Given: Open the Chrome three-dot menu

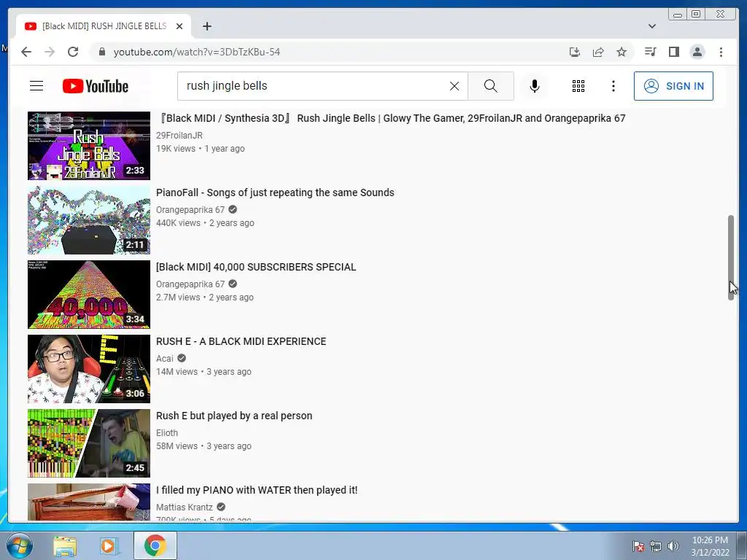Looking at the screenshot, I should 721,52.
